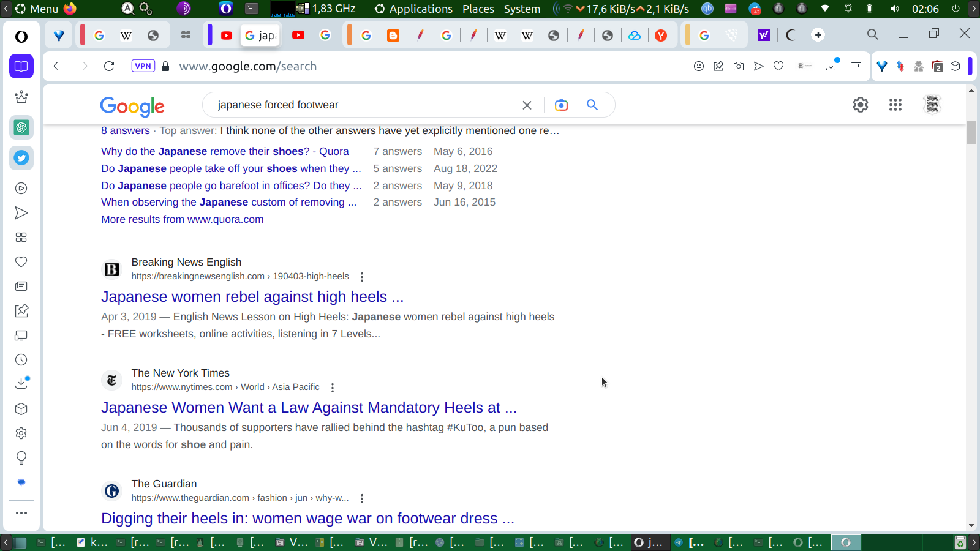
Task: Open the sidebar three-dot setup menu
Action: click(21, 513)
